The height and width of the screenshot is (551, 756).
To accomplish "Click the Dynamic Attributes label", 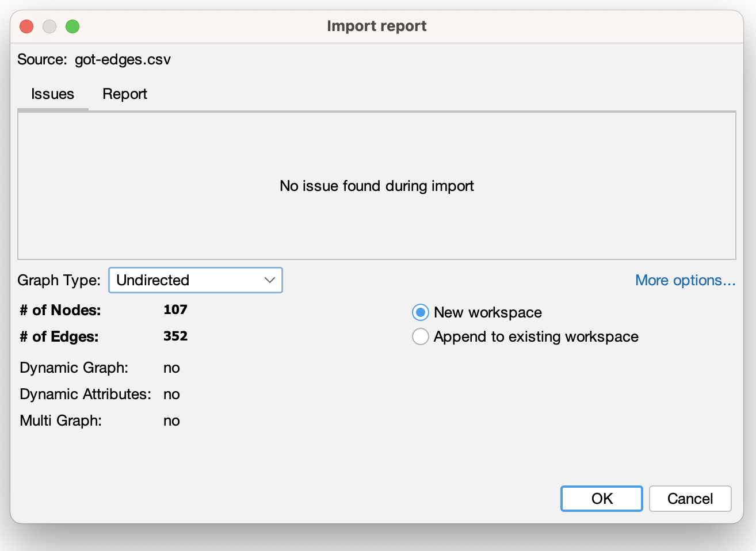I will click(x=85, y=394).
